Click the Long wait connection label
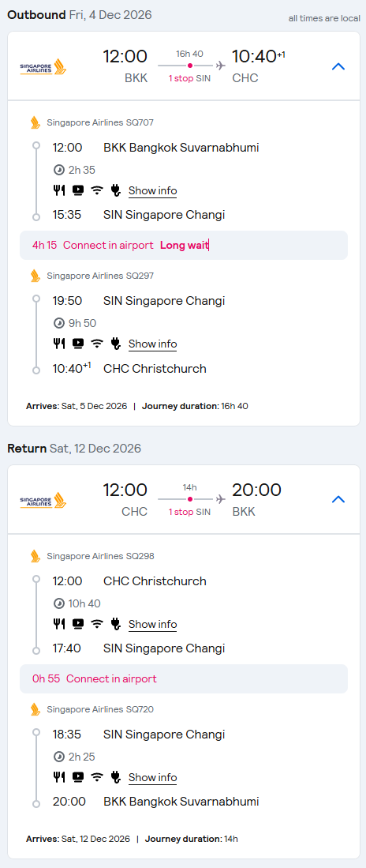The width and height of the screenshot is (366, 868). click(x=184, y=245)
